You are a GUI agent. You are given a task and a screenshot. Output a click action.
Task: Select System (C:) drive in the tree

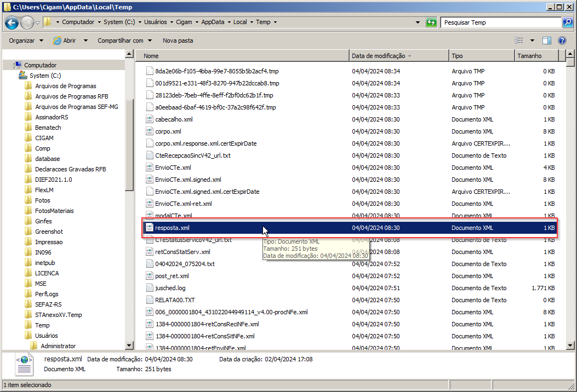click(45, 76)
